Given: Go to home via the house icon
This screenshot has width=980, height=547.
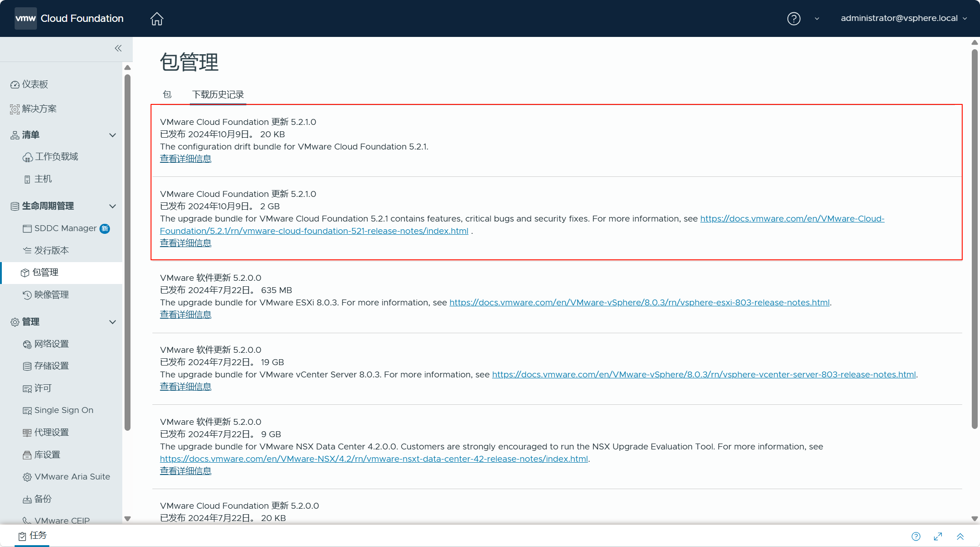Looking at the screenshot, I should point(157,19).
